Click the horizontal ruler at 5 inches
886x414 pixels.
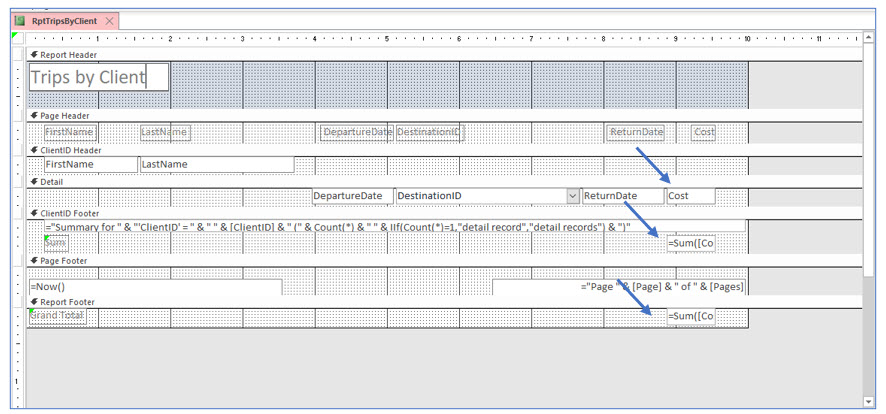coord(387,38)
